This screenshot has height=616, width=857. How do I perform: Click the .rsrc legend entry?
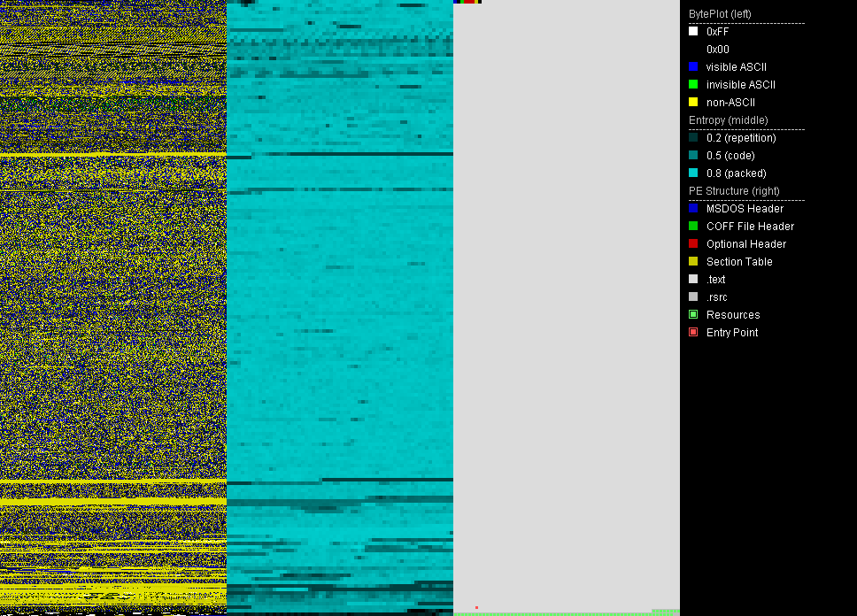point(716,297)
